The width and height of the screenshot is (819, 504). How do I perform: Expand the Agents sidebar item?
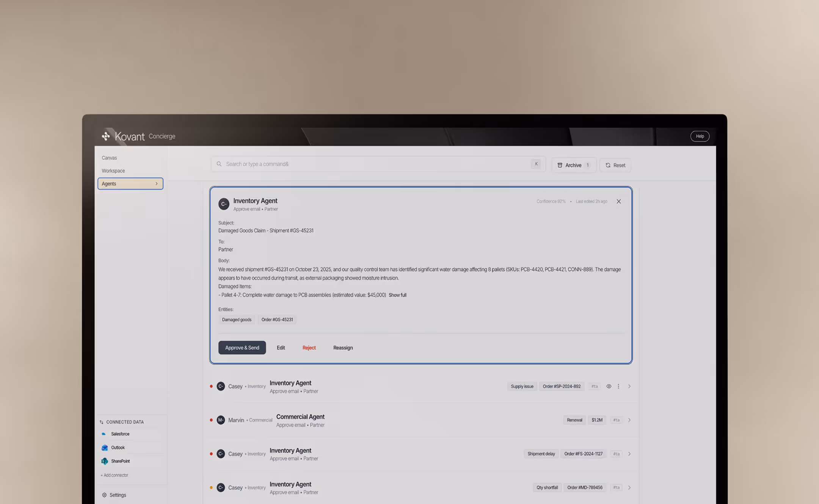coord(130,184)
